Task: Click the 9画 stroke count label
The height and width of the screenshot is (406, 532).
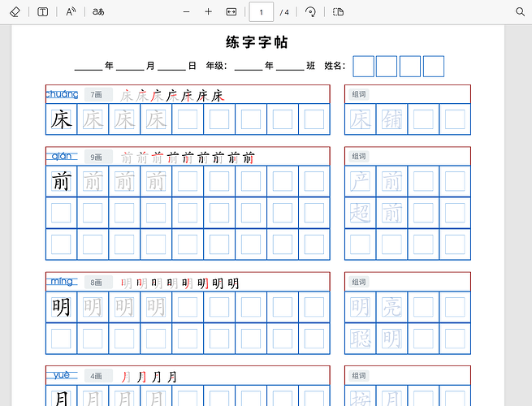Action: click(98, 157)
